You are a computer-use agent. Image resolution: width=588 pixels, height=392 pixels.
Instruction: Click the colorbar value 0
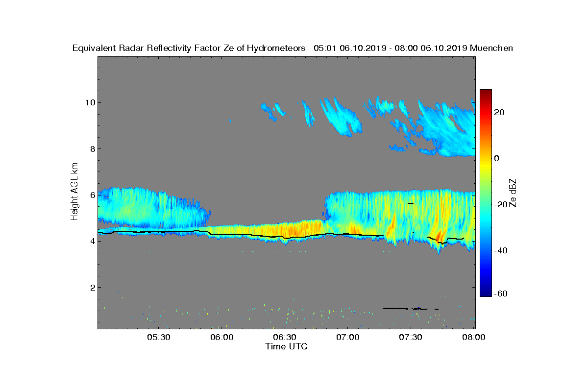tap(497, 158)
